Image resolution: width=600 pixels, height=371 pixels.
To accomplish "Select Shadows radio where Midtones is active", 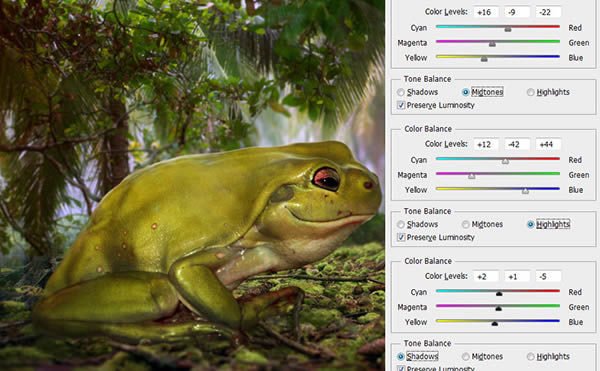I will coord(401,92).
